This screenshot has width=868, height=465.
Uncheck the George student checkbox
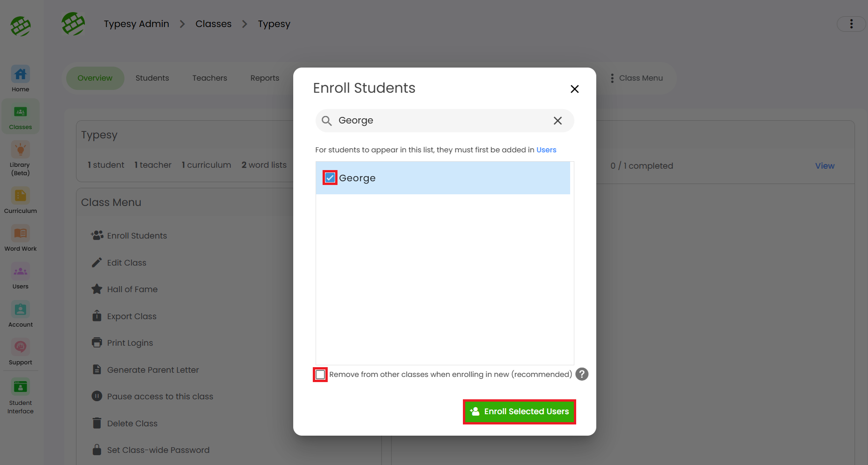click(330, 178)
